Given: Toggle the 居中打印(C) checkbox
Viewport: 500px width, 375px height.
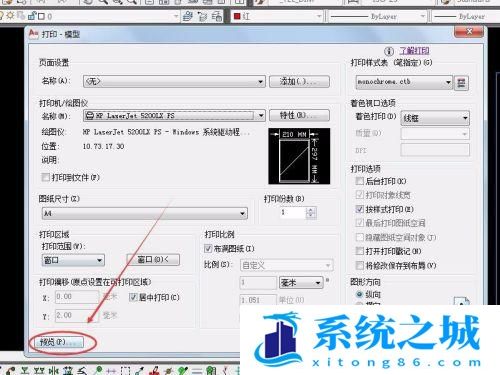Looking at the screenshot, I should (133, 297).
